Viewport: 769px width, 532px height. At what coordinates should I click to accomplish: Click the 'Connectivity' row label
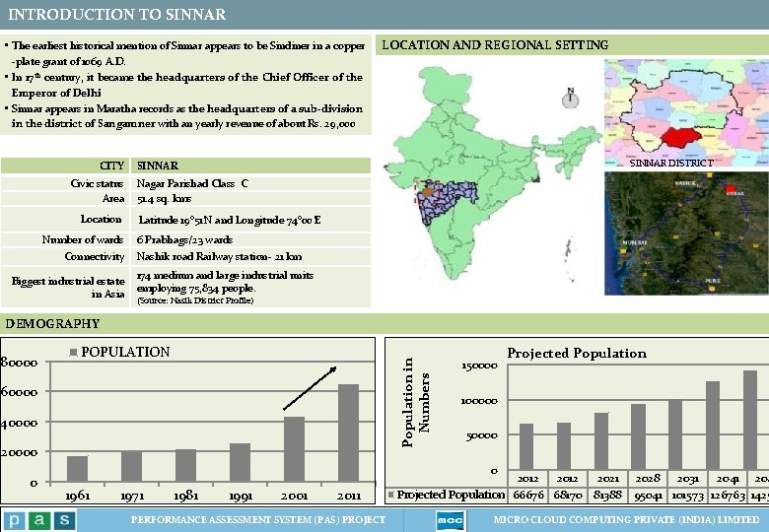click(95, 257)
